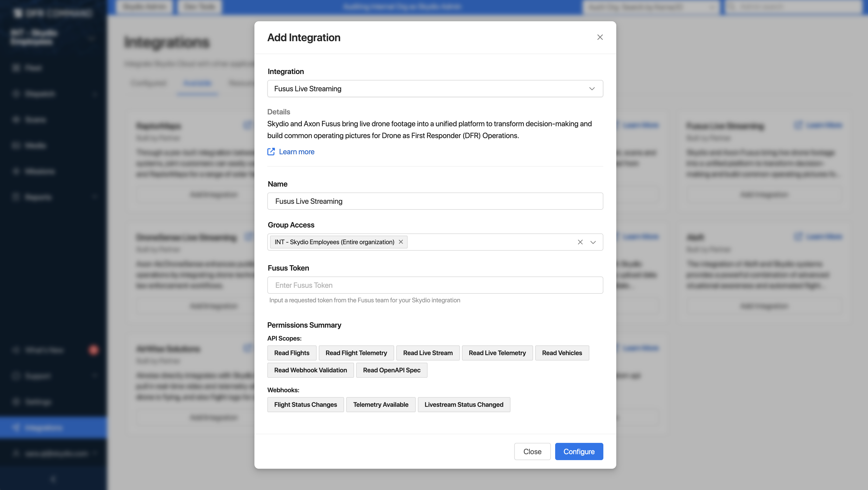Remove the INT - Skydio Employees group tag
This screenshot has height=490, width=868.
coord(401,241)
